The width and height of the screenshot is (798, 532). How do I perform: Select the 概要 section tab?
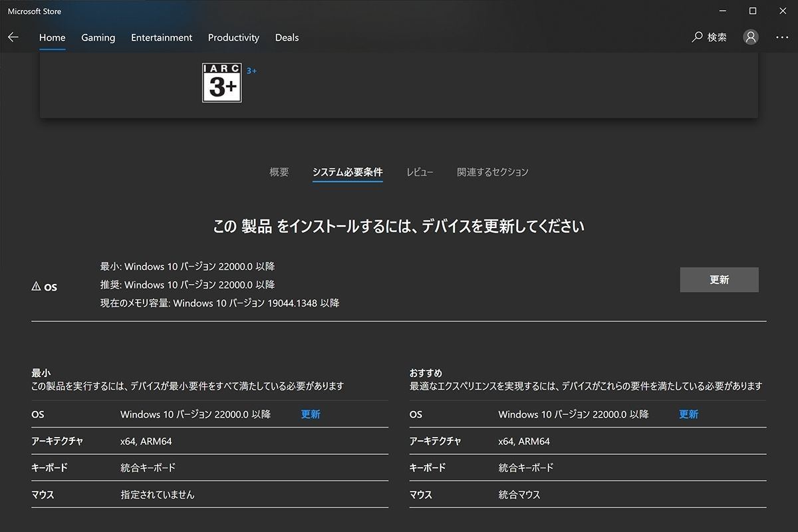(x=279, y=172)
